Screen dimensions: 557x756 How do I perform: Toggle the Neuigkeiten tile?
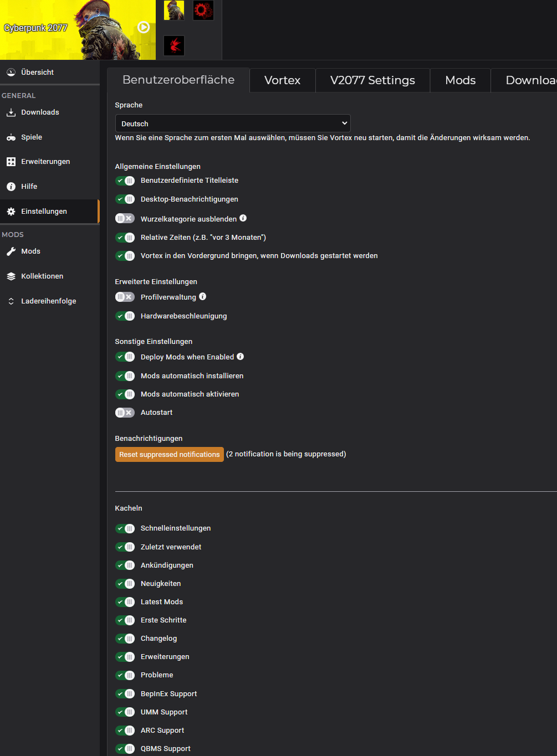125,584
